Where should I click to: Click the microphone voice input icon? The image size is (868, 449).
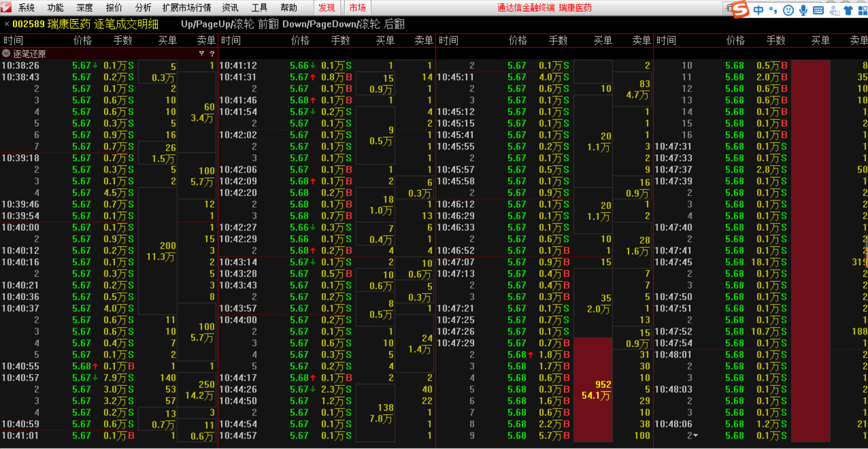803,10
